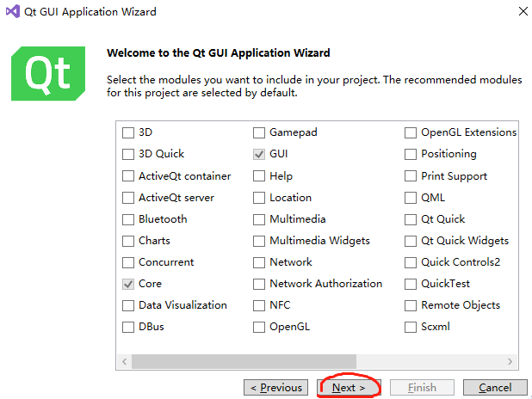Tick Multimedia Widgets checkbox
This screenshot has height=399, width=532.
coord(259,241)
